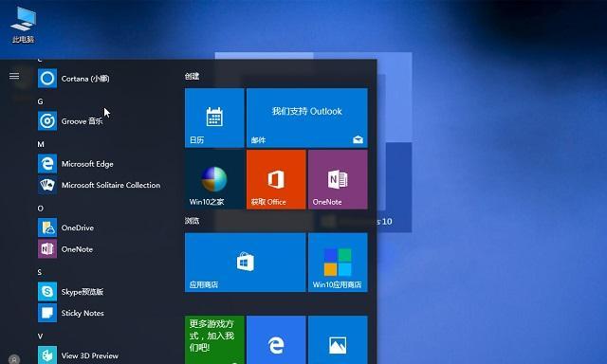Launch Microsoft Solitaire Collection icon
This screenshot has height=364, width=607.
pyautogui.click(x=47, y=185)
